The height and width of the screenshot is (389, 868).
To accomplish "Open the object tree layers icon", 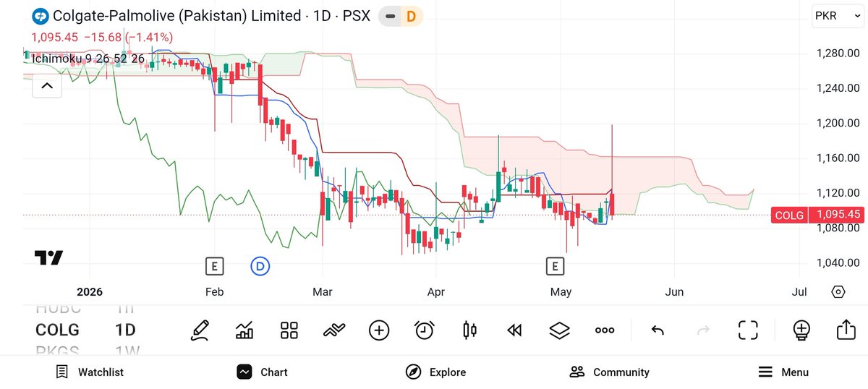I will click(x=559, y=330).
